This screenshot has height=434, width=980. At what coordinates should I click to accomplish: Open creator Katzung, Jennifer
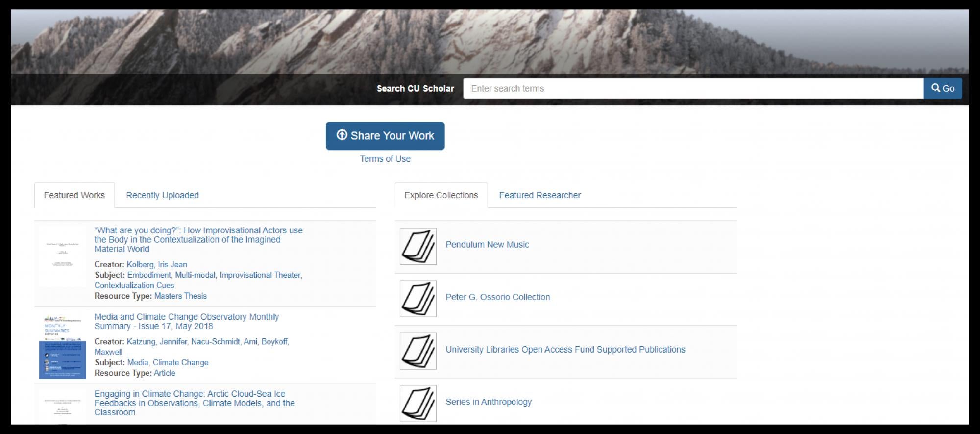point(157,342)
